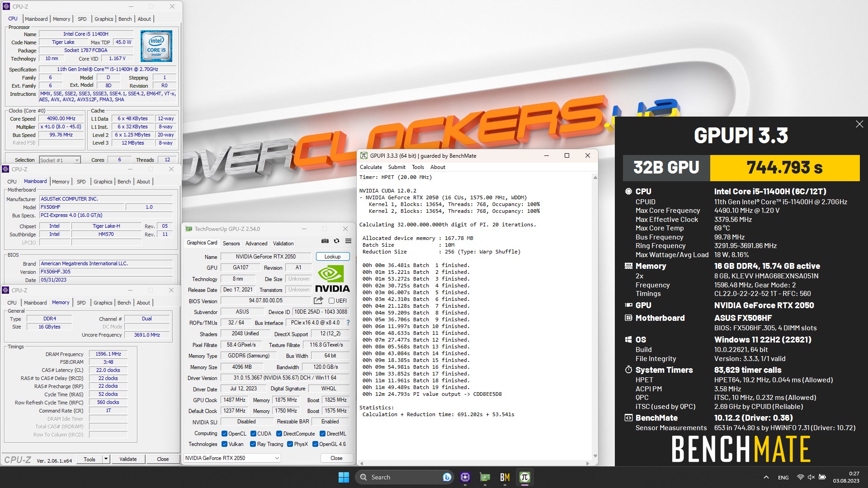Toggle the DirectCompute checkbox
Viewport: 868px width, 488px height.
[x=279, y=434]
